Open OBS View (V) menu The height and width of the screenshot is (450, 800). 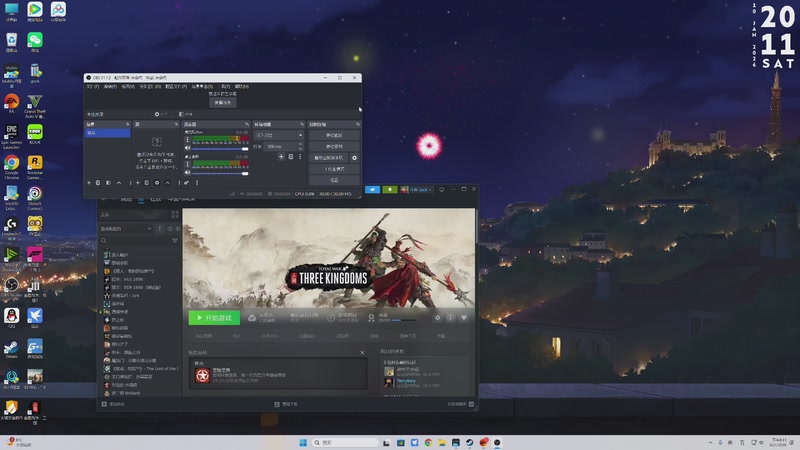click(128, 87)
